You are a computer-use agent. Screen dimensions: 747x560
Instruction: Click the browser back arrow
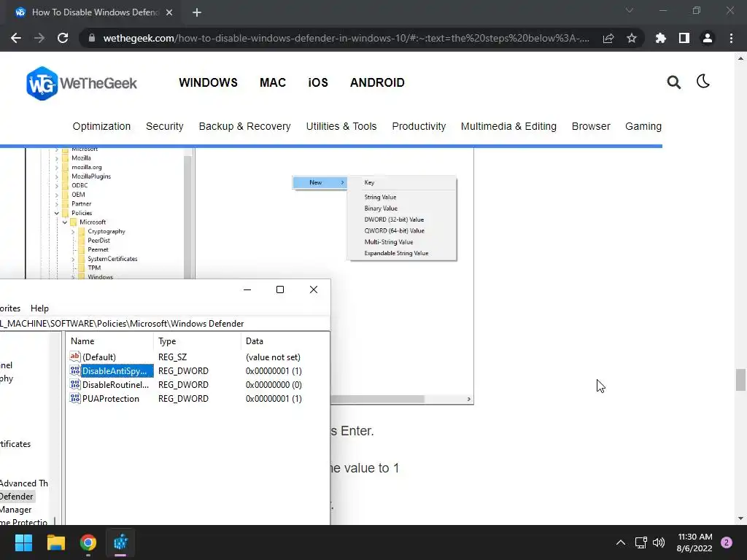pyautogui.click(x=16, y=38)
